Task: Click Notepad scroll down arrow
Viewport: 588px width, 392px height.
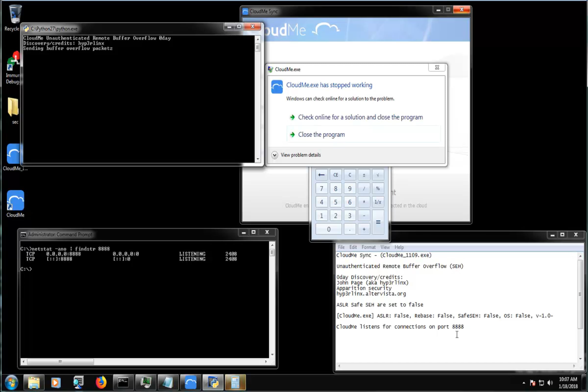Action: (x=580, y=359)
